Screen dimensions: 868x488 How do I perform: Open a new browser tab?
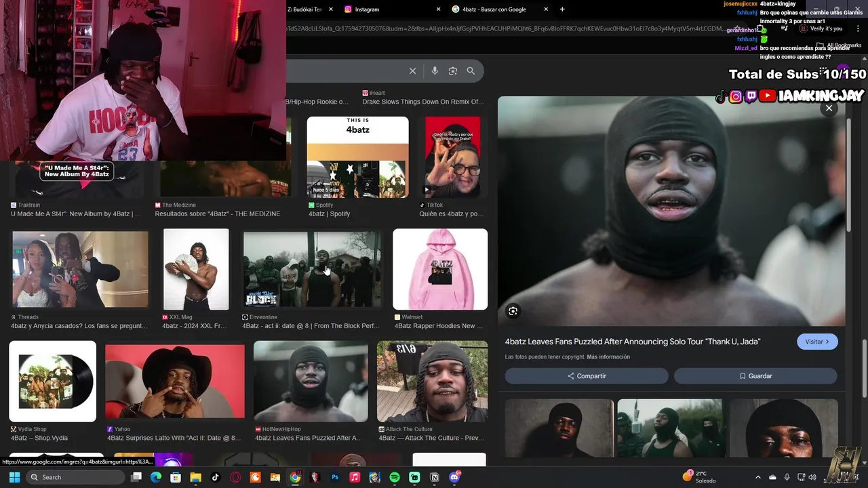point(562,9)
